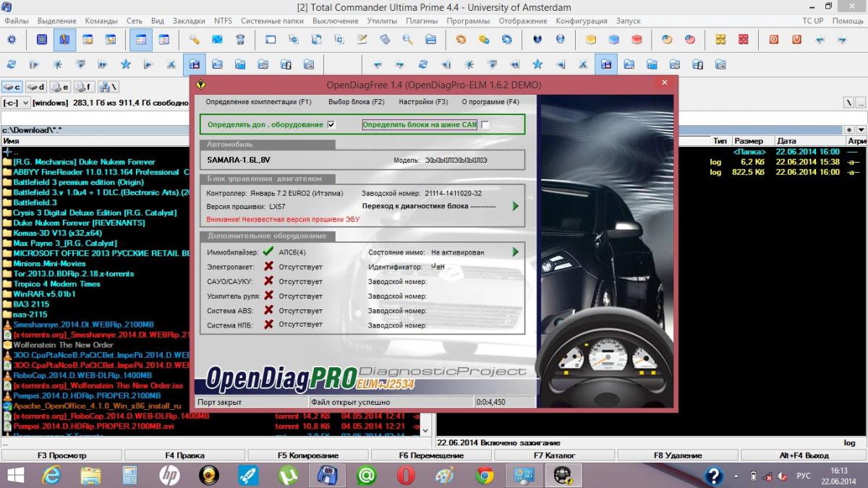Sort right panel by Дата column header
The height and width of the screenshot is (488, 868).
(809, 141)
